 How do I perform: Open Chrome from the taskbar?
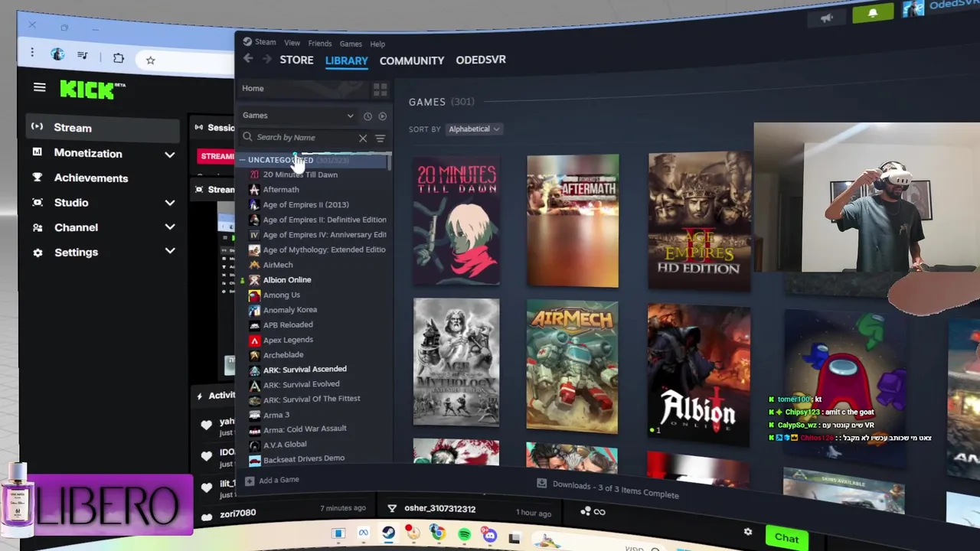pos(437,533)
